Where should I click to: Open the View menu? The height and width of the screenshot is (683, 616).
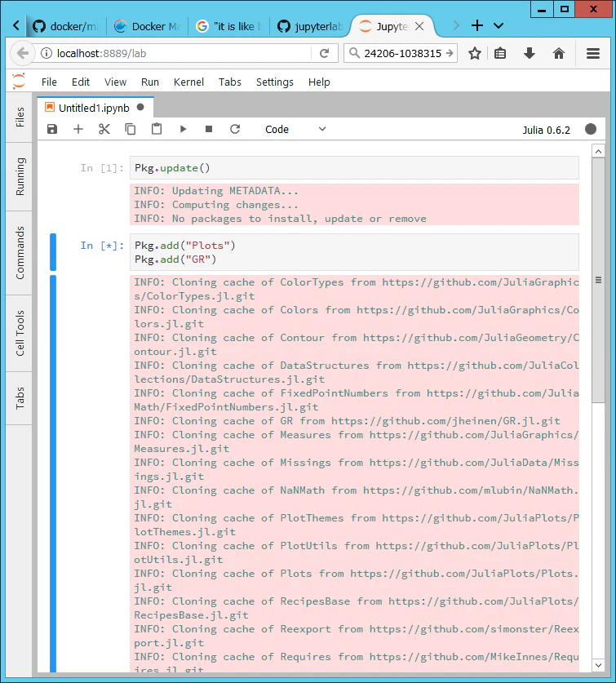(x=115, y=82)
